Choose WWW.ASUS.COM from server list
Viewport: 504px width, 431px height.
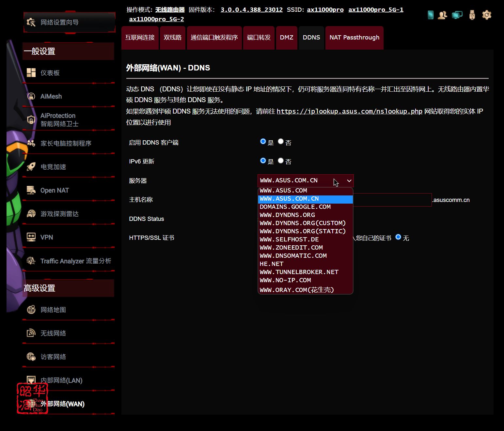point(306,191)
